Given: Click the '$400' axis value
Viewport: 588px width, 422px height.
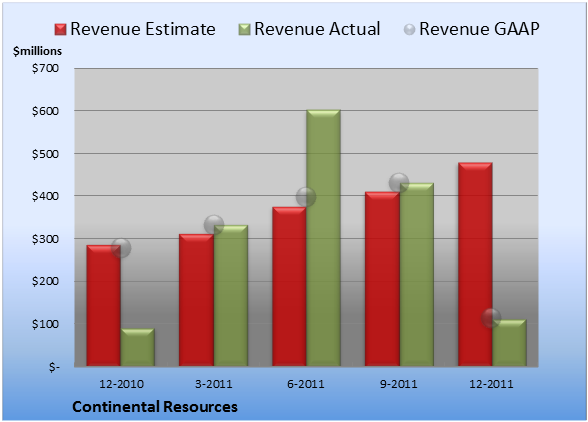Looking at the screenshot, I should pyautogui.click(x=45, y=196).
